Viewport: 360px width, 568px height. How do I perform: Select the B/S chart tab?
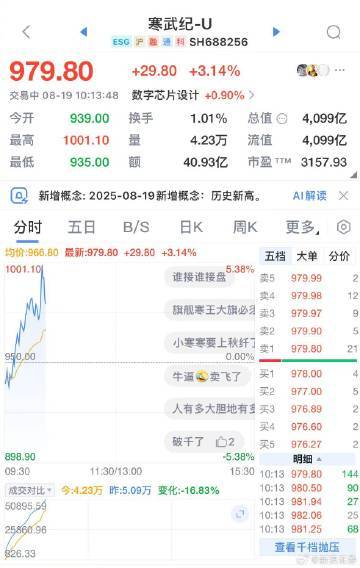coord(136,227)
